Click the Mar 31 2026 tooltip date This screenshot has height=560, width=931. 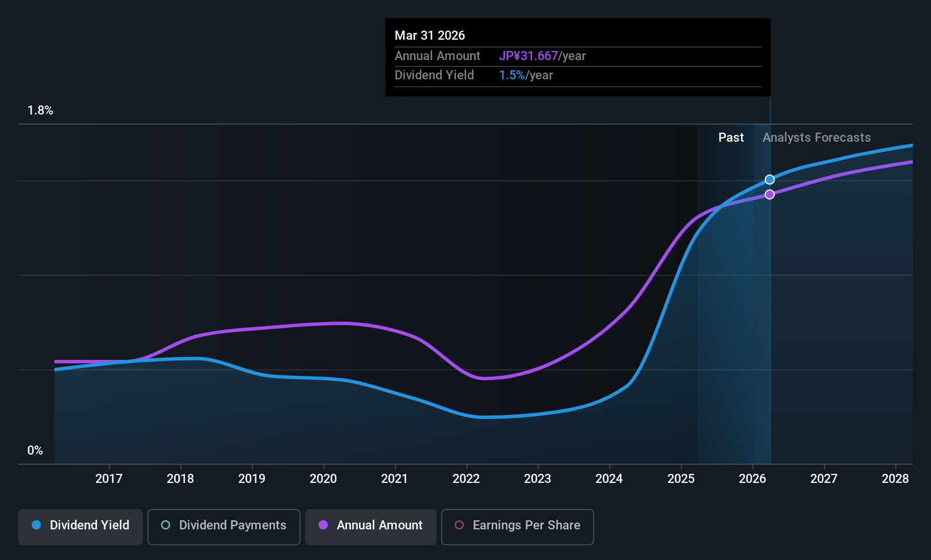(x=430, y=36)
